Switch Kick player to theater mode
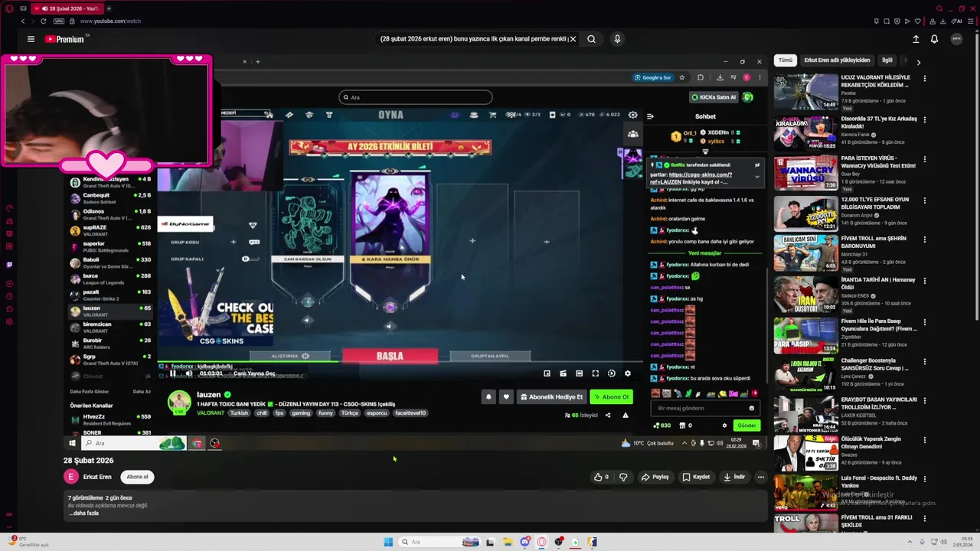Screen dimensions: 980x551 click(579, 373)
